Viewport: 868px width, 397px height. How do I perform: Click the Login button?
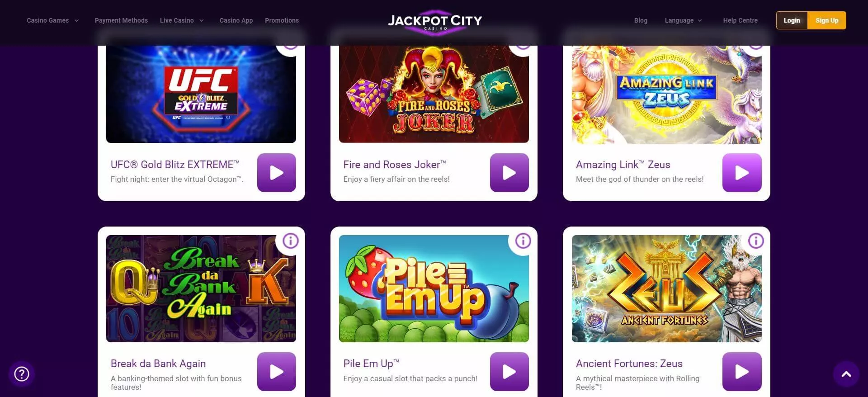point(792,20)
